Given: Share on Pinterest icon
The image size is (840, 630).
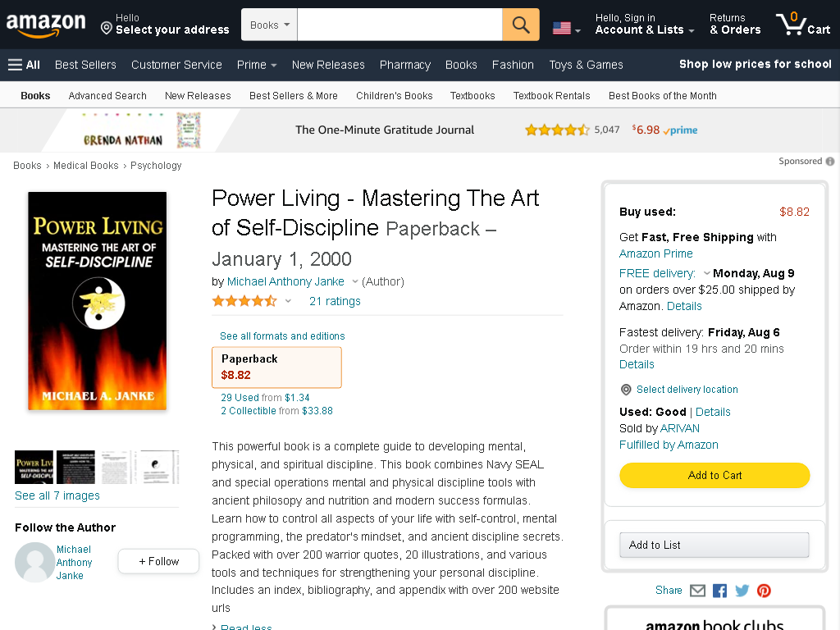Looking at the screenshot, I should 764,591.
